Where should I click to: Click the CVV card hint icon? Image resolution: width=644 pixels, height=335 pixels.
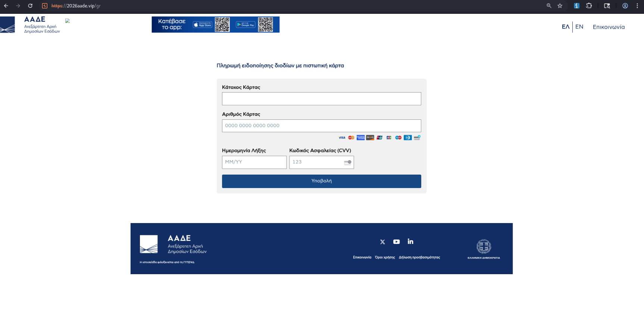(x=348, y=162)
